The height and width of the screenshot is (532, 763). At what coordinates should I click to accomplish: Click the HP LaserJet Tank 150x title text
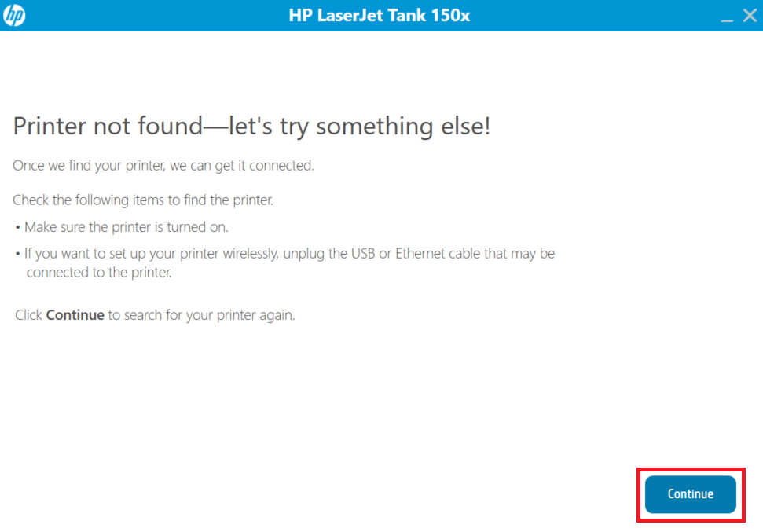[x=380, y=15]
